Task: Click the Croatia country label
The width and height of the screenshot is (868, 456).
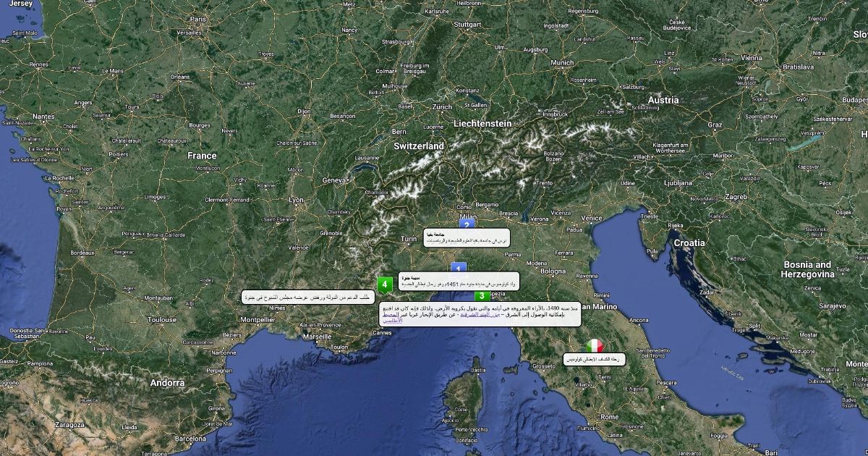Action: point(689,243)
